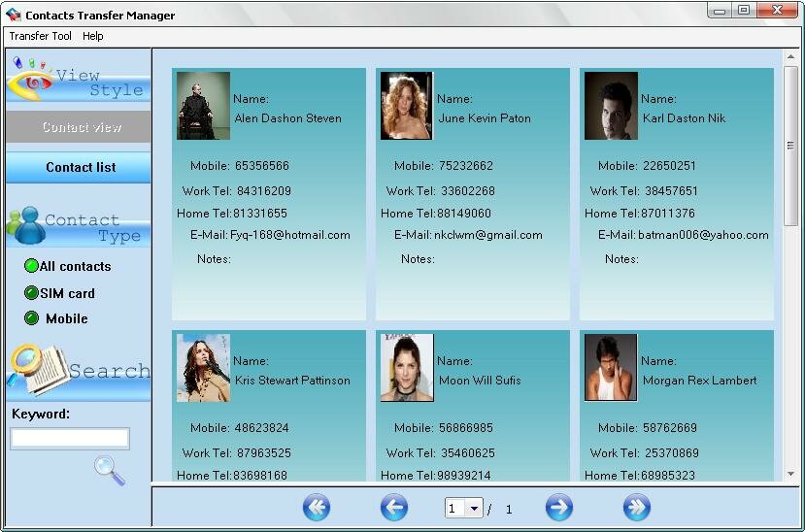Maximize the Contacts Transfer Manager window

click(744, 11)
